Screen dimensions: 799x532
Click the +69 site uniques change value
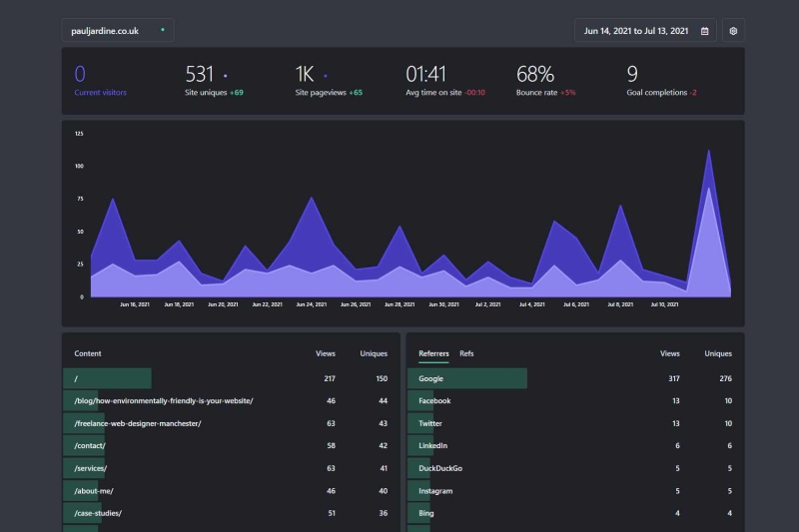[237, 92]
